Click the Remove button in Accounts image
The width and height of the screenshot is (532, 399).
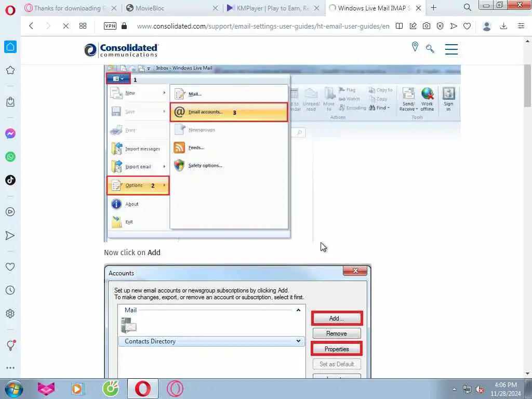337,334
